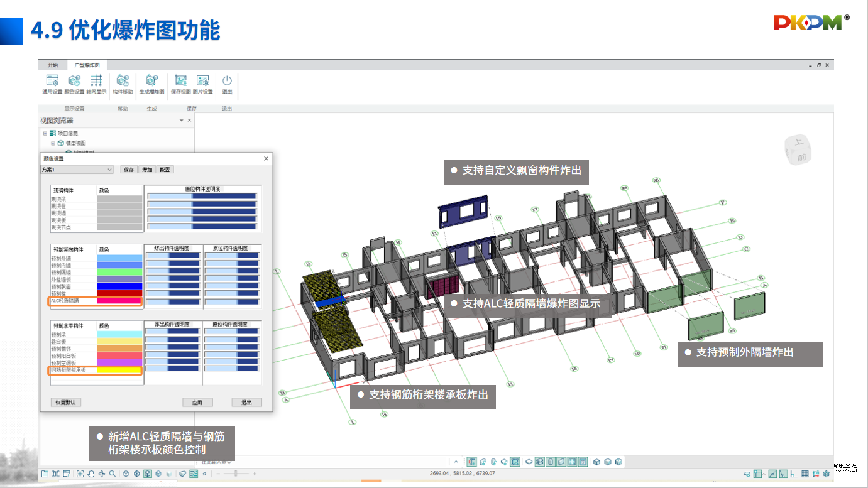The image size is (868, 488).
Task: Select the 户型爆炸图 ribbon tab
Action: (87, 65)
